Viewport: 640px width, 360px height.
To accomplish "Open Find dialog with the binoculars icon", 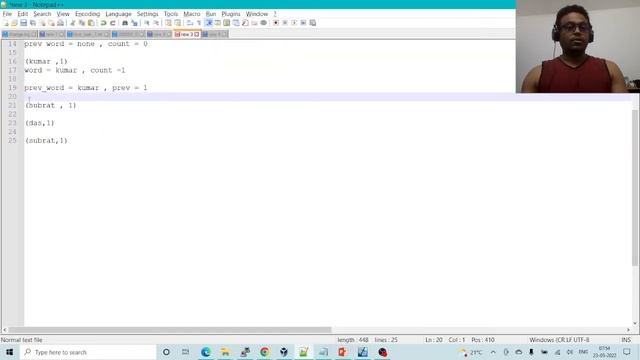I will click(x=125, y=23).
